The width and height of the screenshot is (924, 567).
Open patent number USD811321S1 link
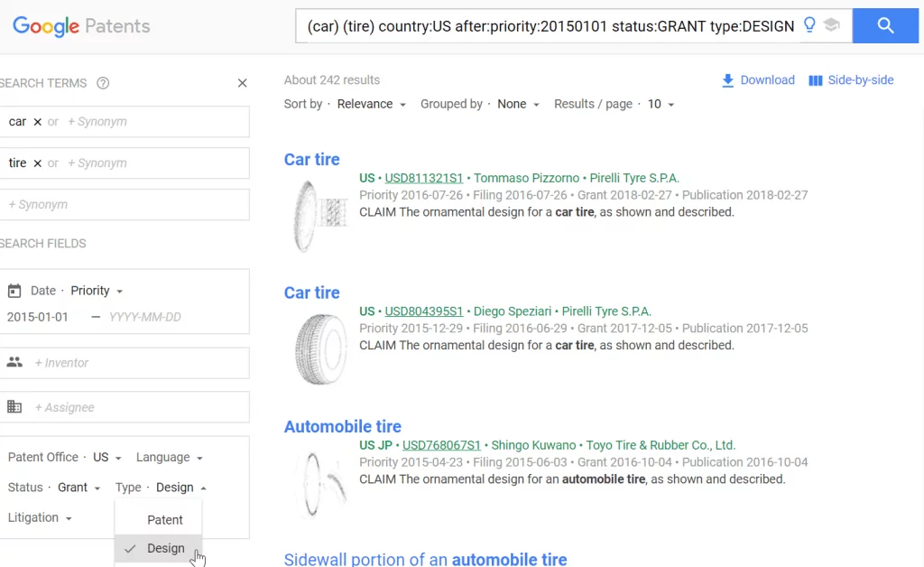coord(424,178)
